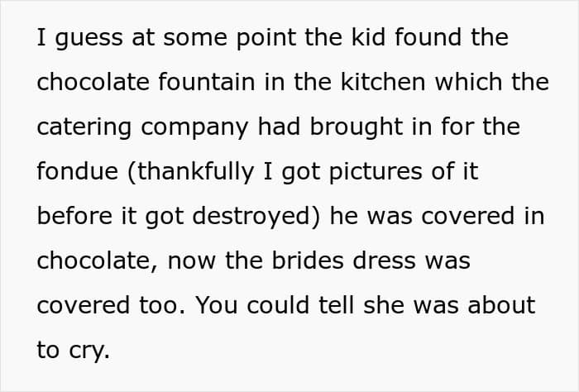The image size is (579, 392).
Task: Click on the word "destroyed"
Action: (x=257, y=217)
